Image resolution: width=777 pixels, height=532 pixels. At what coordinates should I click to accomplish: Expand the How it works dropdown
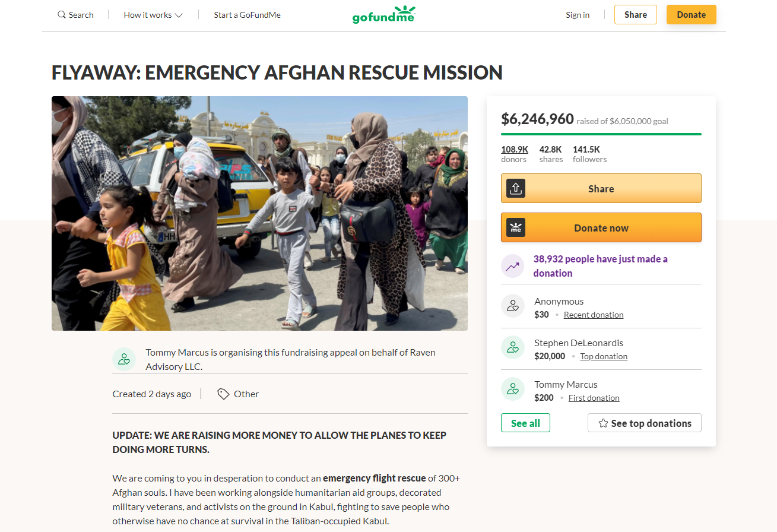pyautogui.click(x=153, y=15)
